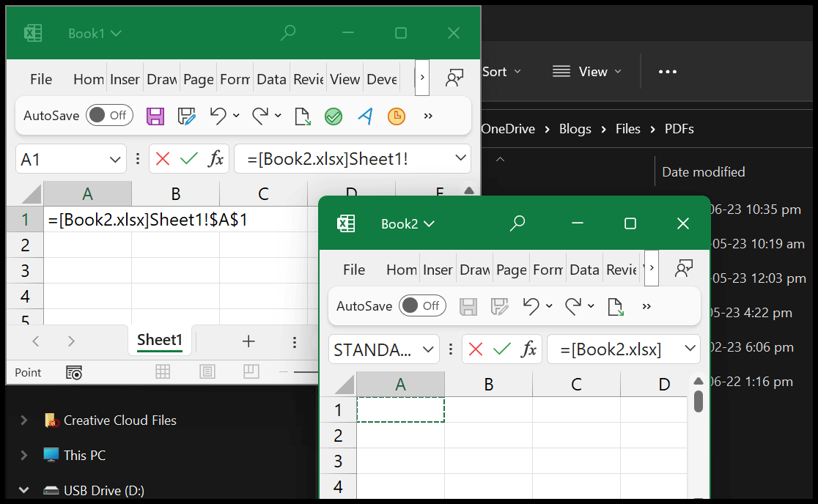
Task: Open Undo history dropdown in Book1
Action: (236, 116)
